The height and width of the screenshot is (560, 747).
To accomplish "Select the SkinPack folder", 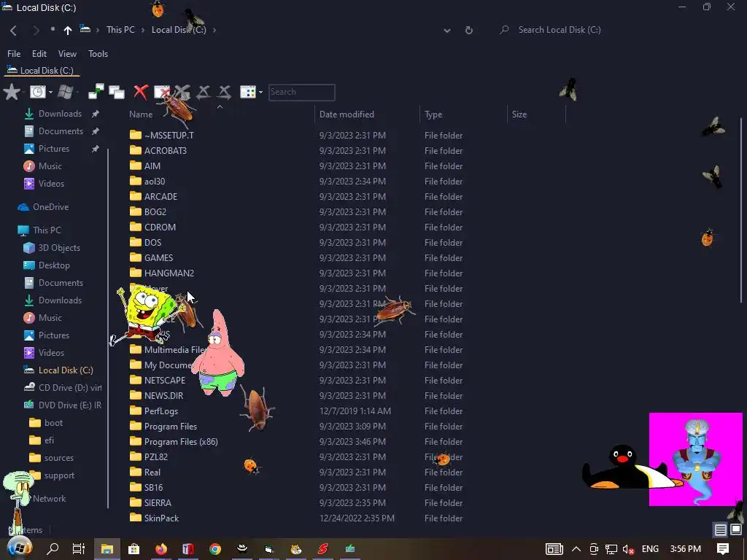I will (x=161, y=518).
